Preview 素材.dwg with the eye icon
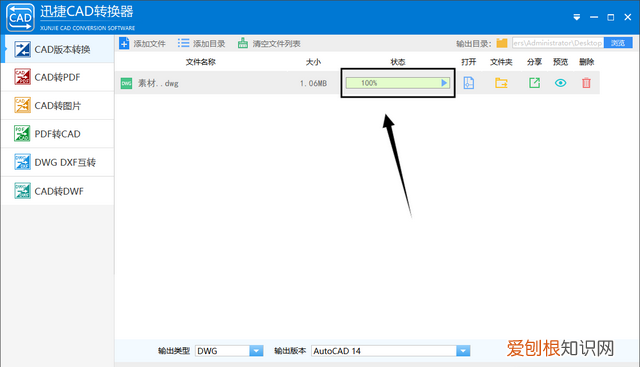Viewport: 640px width, 367px height. [560, 83]
